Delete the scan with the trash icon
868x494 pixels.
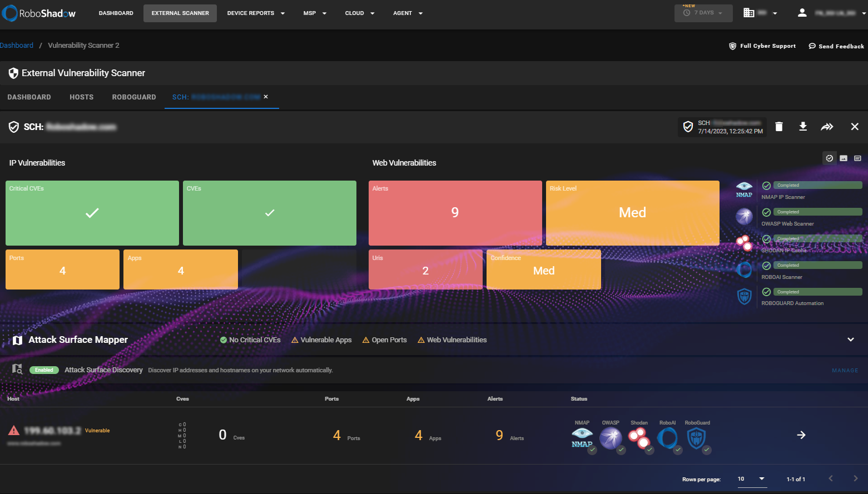coord(778,127)
